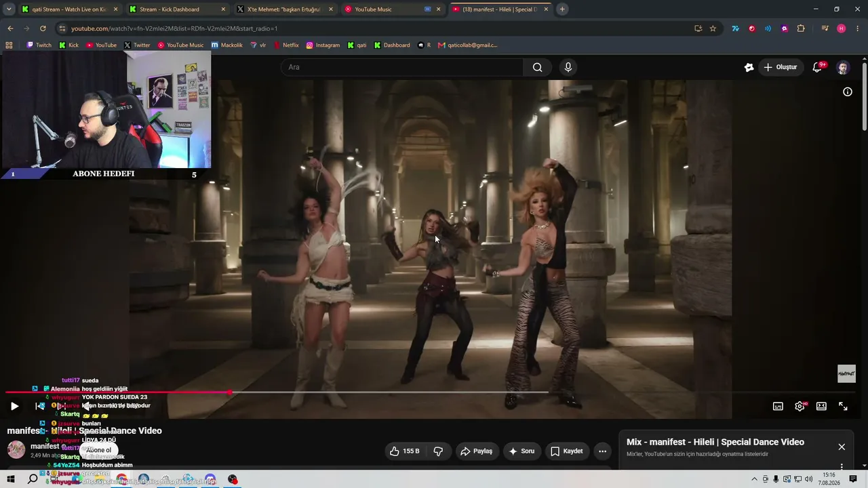Open Chrome profile avatar menu

click(842, 28)
